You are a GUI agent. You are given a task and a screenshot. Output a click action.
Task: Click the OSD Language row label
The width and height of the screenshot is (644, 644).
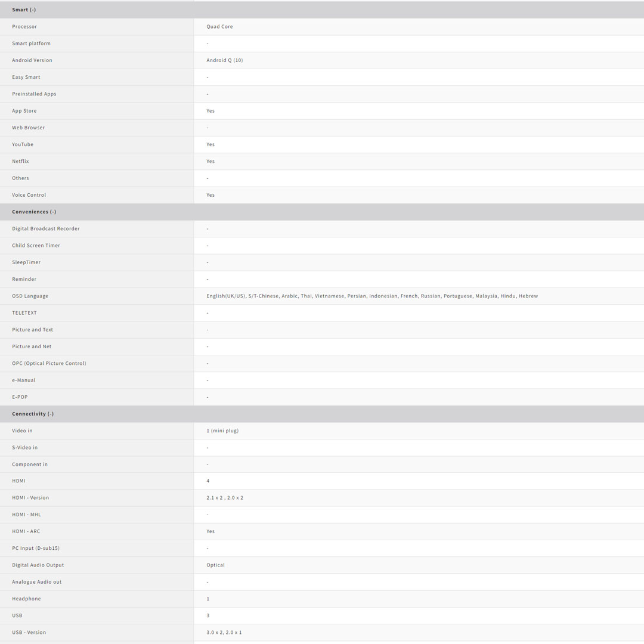tap(30, 296)
